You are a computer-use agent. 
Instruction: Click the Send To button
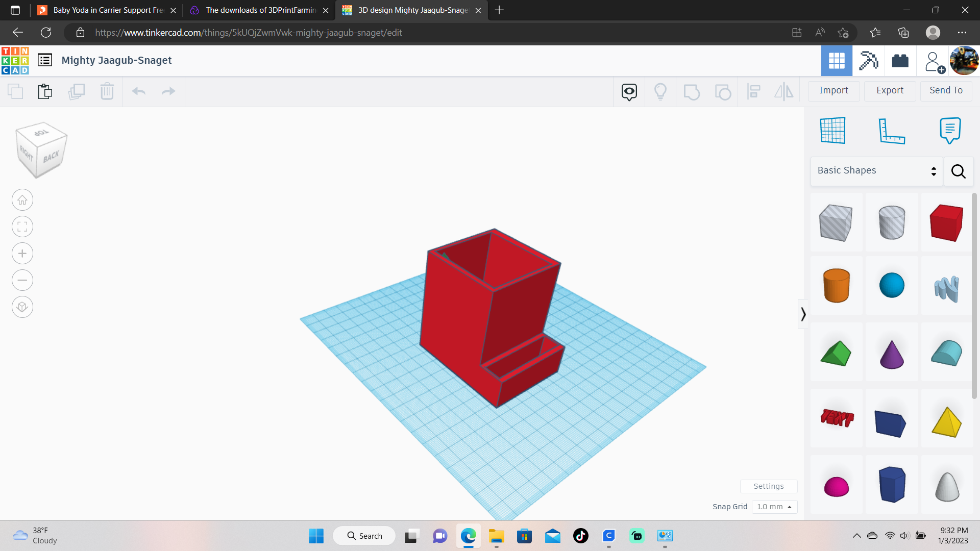click(946, 90)
